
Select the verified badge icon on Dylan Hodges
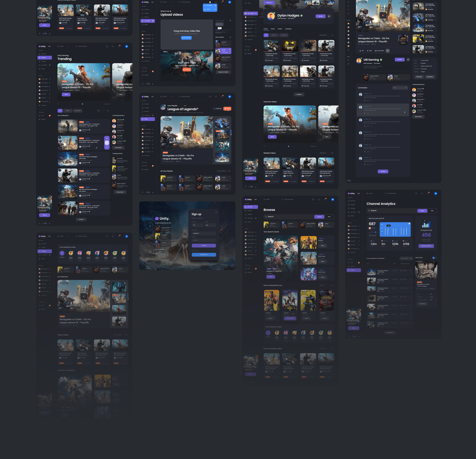click(x=302, y=16)
